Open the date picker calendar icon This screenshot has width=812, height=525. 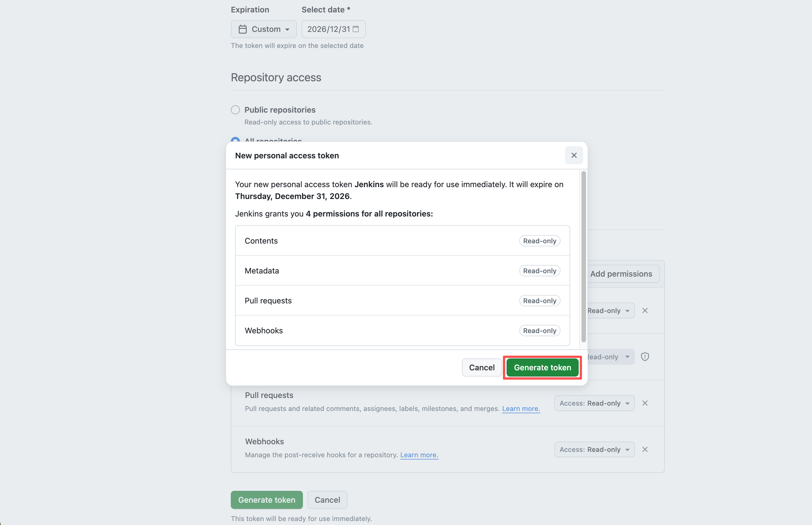pyautogui.click(x=356, y=29)
